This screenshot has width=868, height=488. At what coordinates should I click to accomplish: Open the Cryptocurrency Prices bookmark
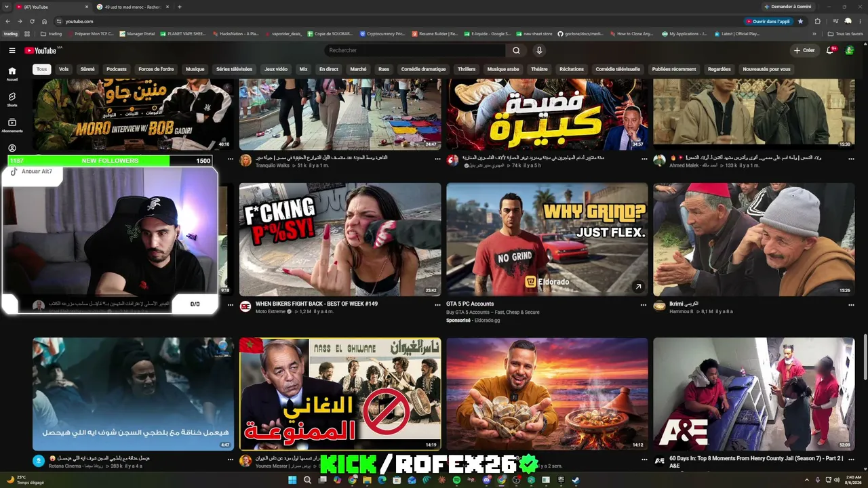tap(382, 33)
